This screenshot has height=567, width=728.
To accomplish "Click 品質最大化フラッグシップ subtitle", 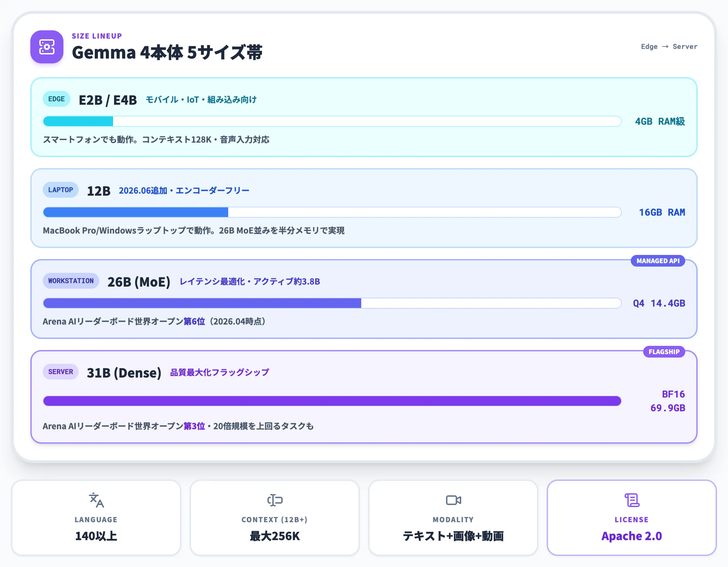I will pos(220,372).
